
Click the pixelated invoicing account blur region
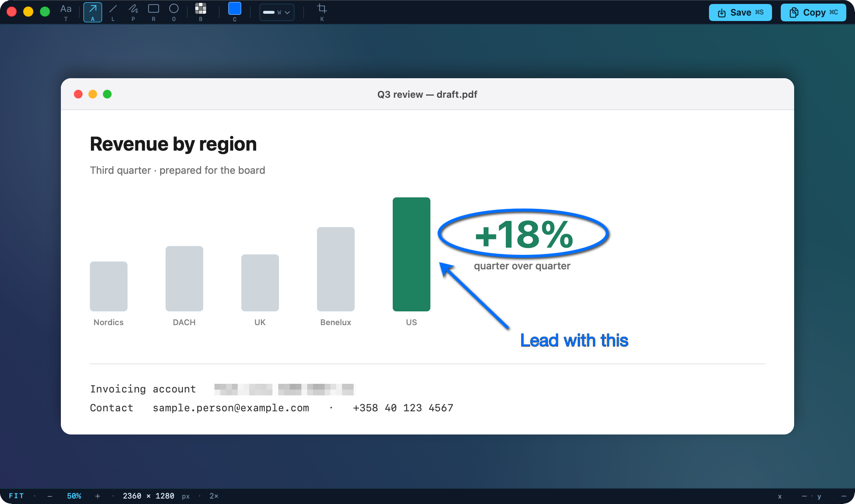click(285, 389)
